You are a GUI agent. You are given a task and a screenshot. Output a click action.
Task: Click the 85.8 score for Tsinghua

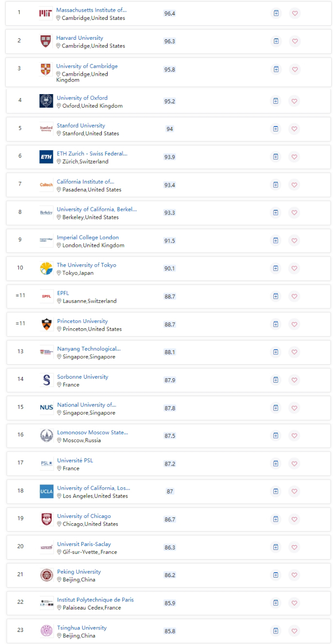tap(170, 631)
